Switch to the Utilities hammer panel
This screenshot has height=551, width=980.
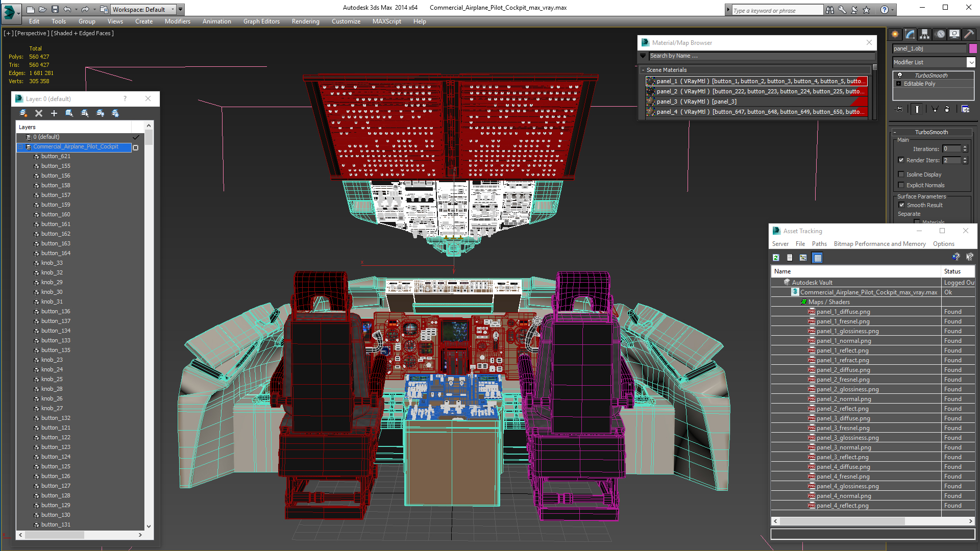coord(969,34)
